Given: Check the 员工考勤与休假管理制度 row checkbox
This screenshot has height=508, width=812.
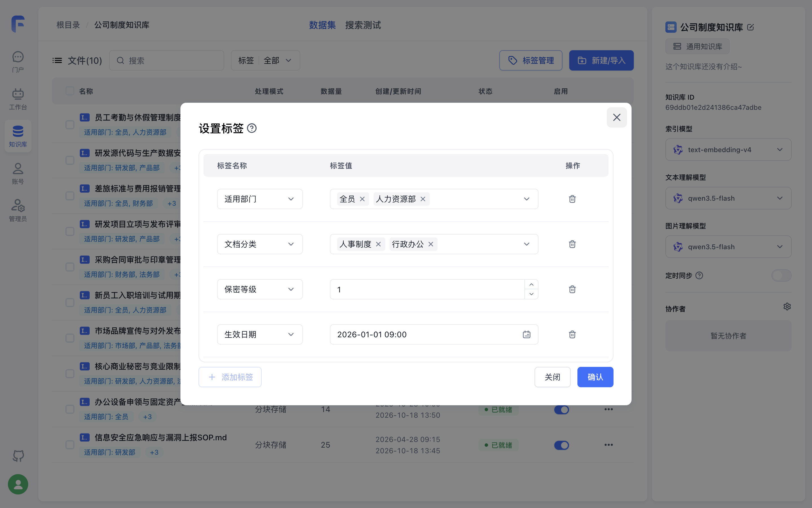Looking at the screenshot, I should click(70, 125).
